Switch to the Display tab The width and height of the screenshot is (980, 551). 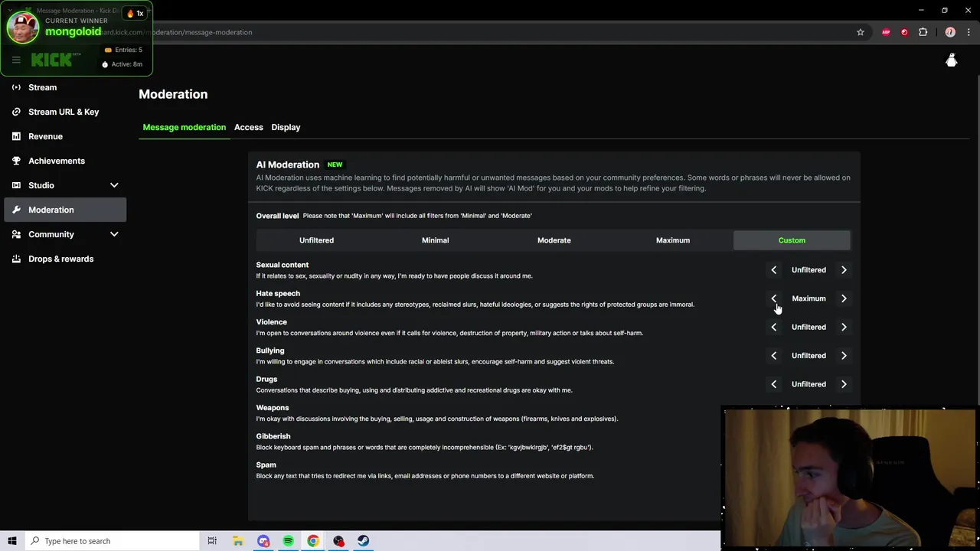click(286, 127)
